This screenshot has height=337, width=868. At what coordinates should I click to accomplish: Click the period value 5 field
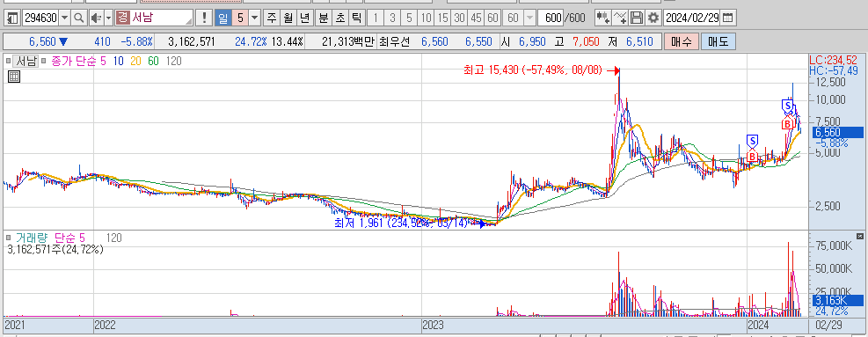point(240,18)
